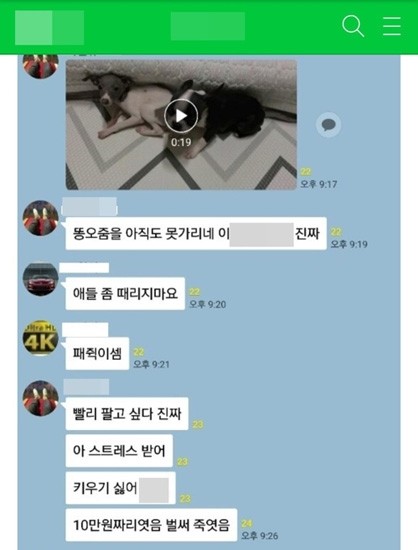Select the message starting 똥오줌을 아직도
Viewport: 418px width, 550px height.
coord(196,234)
